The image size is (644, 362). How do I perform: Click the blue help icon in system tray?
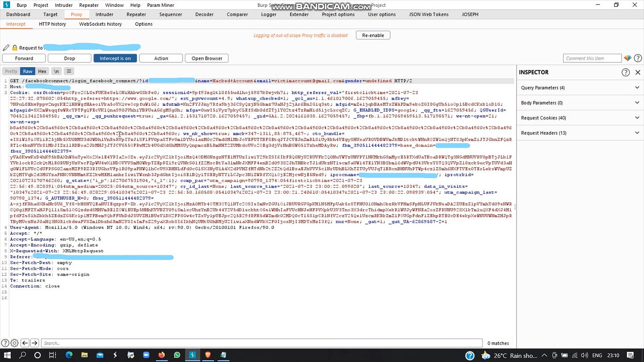(x=470, y=355)
